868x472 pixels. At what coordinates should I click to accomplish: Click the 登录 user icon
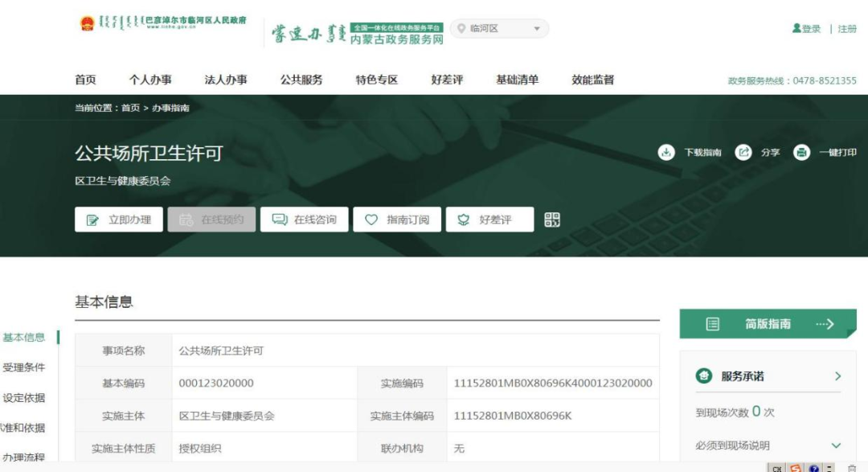[796, 29]
